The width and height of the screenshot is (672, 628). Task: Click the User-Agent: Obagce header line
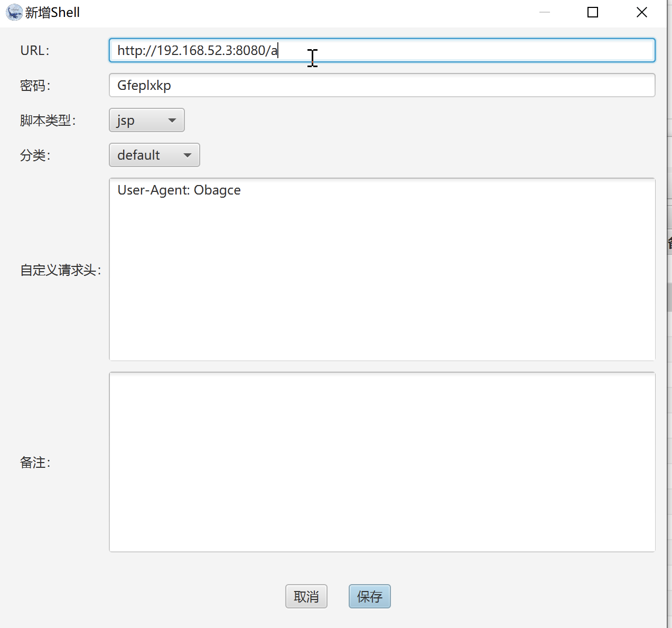[x=179, y=190]
